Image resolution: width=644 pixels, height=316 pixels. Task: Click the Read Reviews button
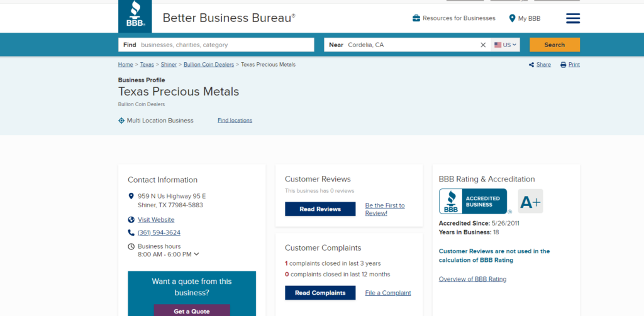pyautogui.click(x=320, y=209)
